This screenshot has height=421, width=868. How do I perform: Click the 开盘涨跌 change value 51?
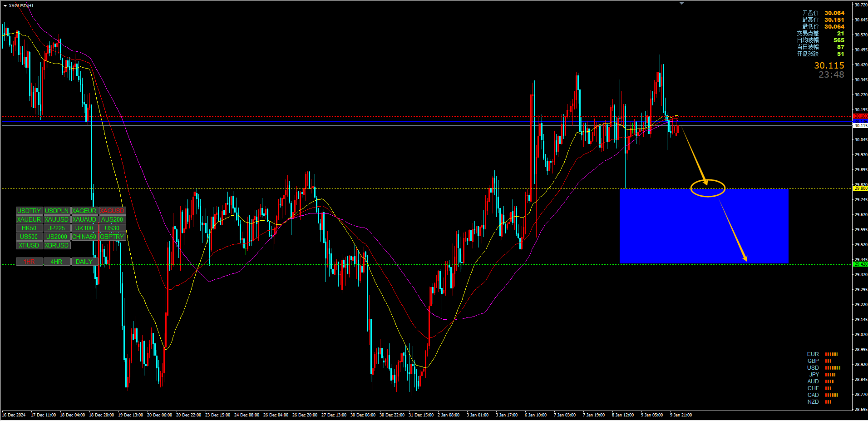click(x=841, y=54)
